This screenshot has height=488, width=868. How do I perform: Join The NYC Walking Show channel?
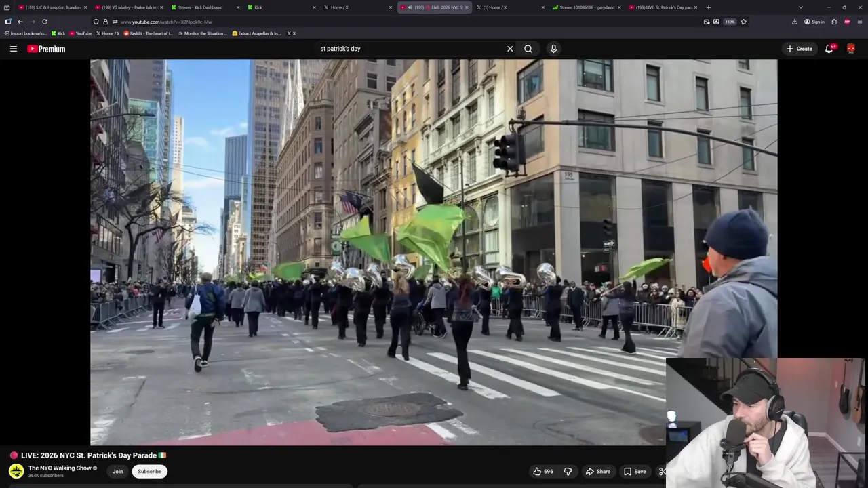click(117, 472)
